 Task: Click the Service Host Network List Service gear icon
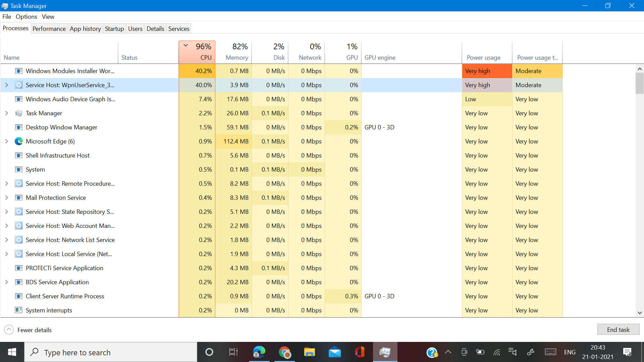19,240
